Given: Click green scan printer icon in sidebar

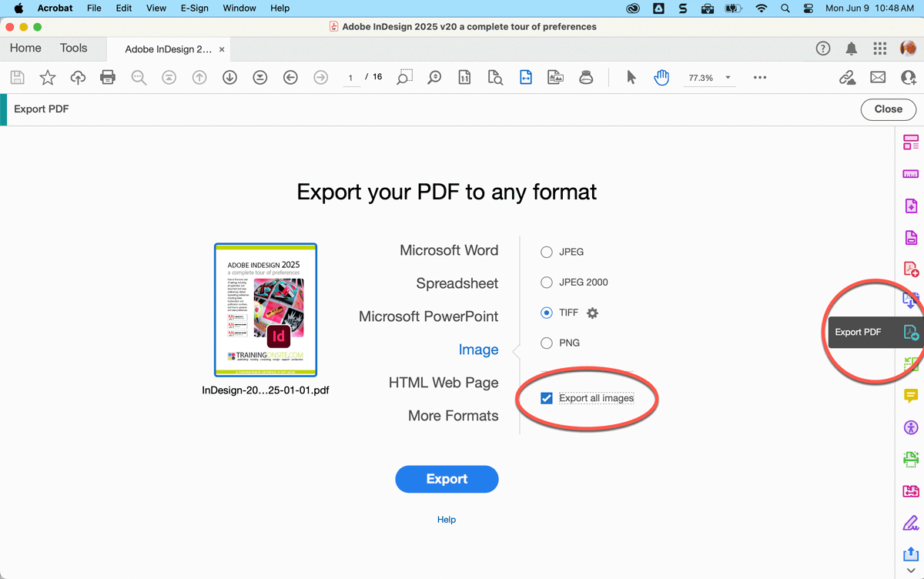Looking at the screenshot, I should coord(911,459).
